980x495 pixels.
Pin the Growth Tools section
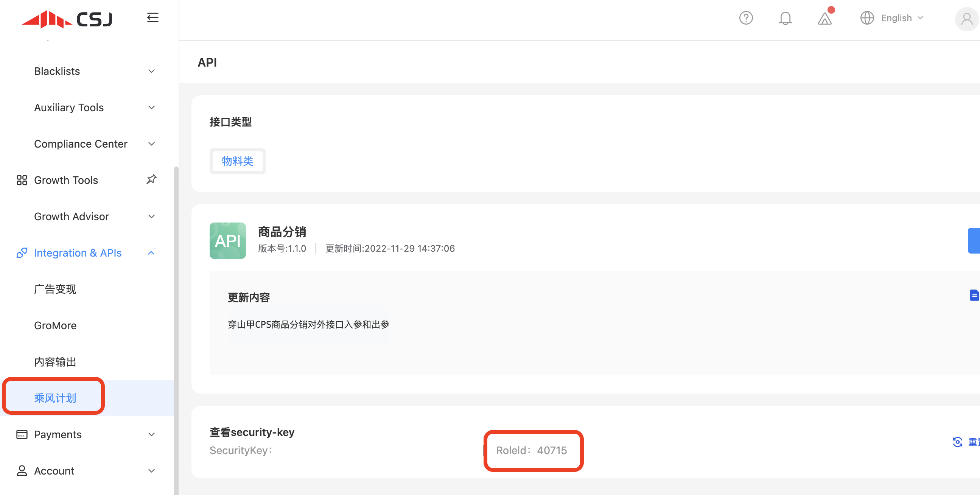coord(151,180)
